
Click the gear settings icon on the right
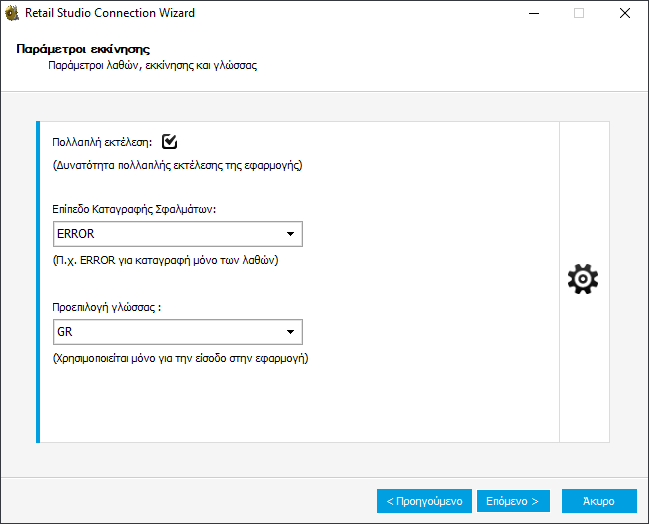pos(582,280)
